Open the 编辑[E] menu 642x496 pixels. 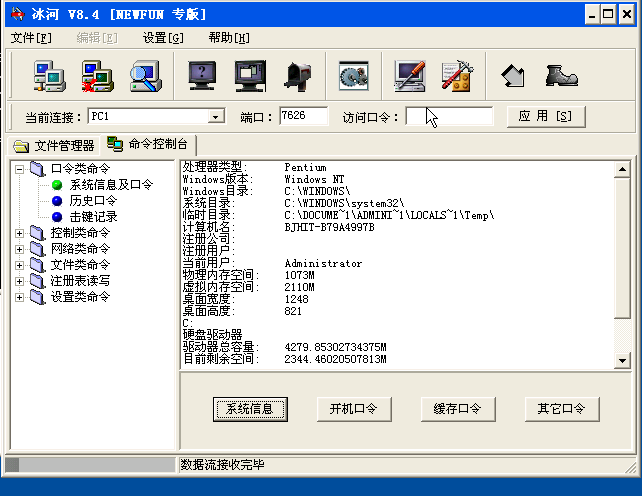pyautogui.click(x=97, y=38)
